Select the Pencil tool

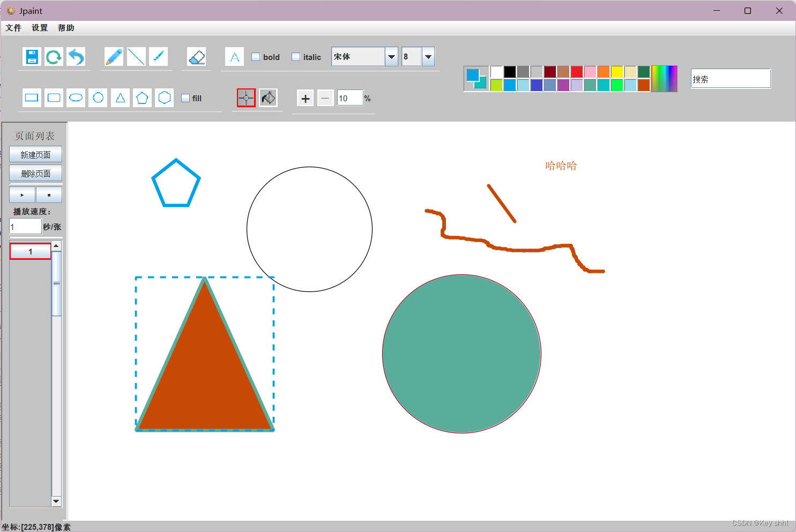click(x=114, y=56)
